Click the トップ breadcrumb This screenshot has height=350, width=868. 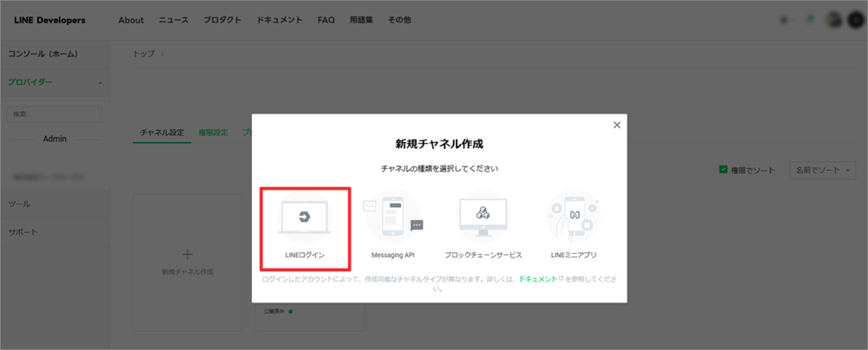point(144,54)
